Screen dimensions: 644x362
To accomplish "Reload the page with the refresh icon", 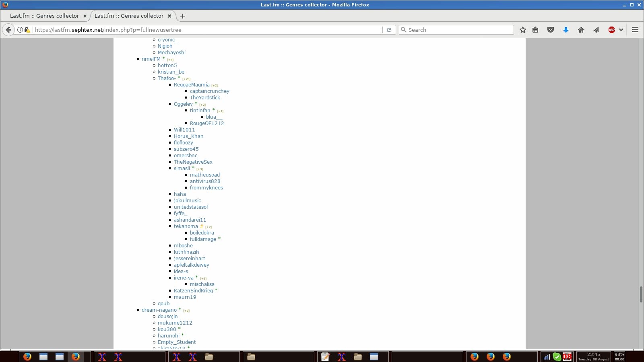I will coord(389,30).
